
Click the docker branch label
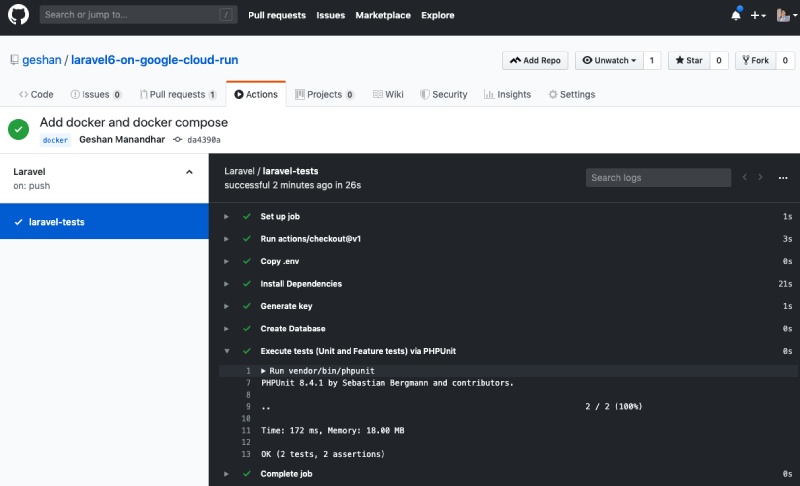(55, 140)
